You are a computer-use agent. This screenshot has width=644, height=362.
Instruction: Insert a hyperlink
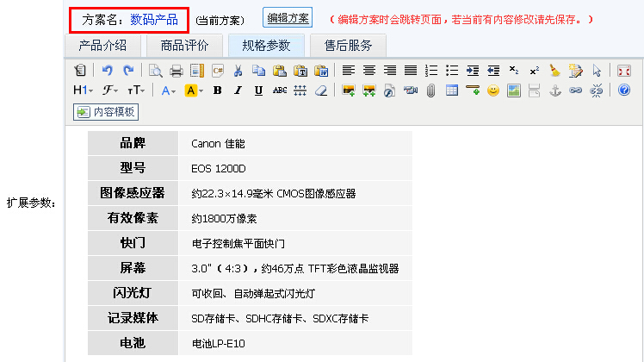coord(575,90)
